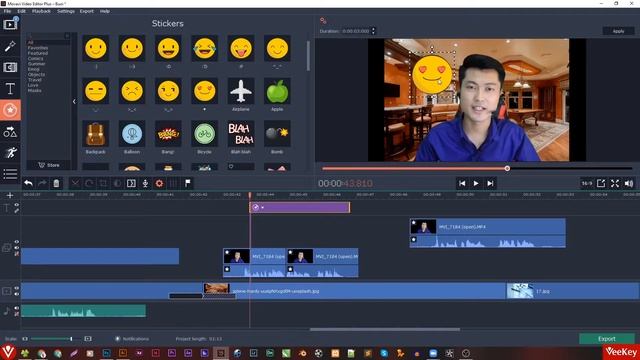Open the sticker Store
The width and height of the screenshot is (640, 360).
tap(49, 165)
